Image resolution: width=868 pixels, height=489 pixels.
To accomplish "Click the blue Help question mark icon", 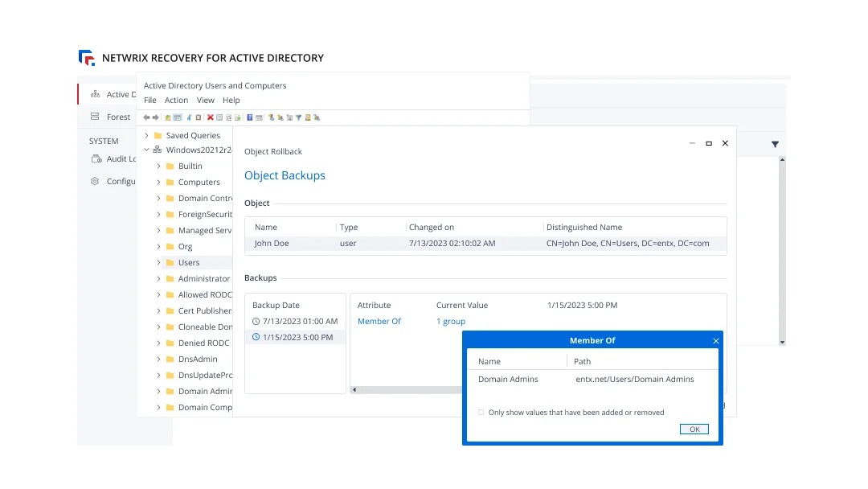I will (250, 117).
